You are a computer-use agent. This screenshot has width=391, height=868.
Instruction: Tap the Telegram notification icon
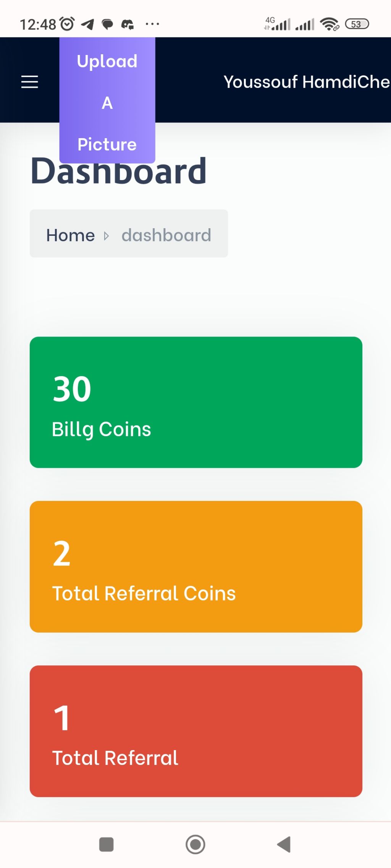point(88,24)
